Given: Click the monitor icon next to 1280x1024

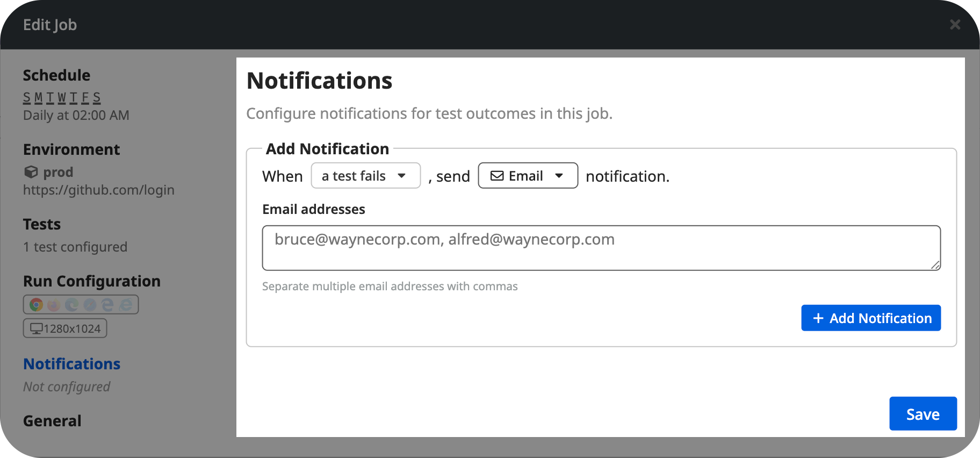Looking at the screenshot, I should pos(36,328).
